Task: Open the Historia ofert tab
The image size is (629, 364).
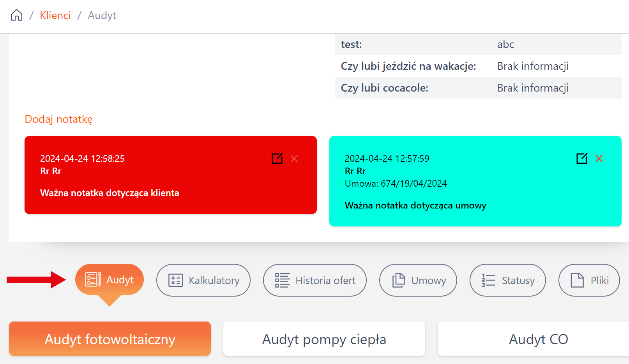Action: click(314, 280)
